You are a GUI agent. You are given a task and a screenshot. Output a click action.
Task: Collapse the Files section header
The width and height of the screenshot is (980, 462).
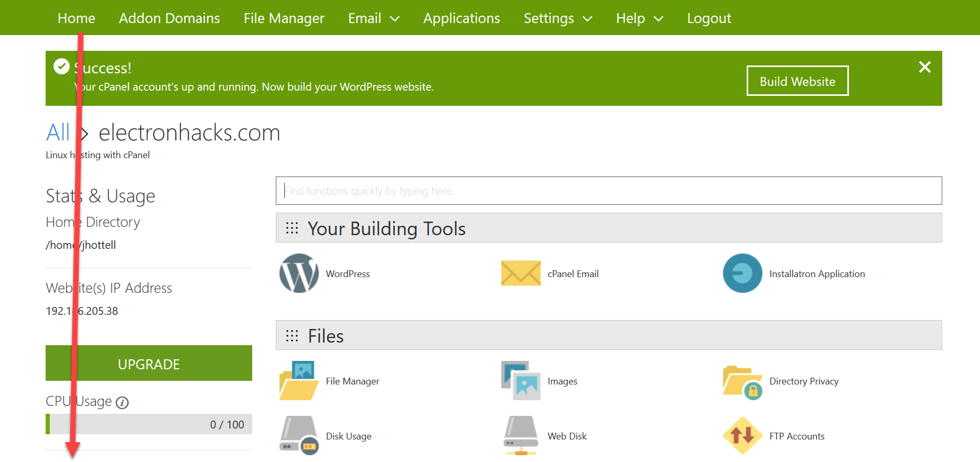coord(609,335)
